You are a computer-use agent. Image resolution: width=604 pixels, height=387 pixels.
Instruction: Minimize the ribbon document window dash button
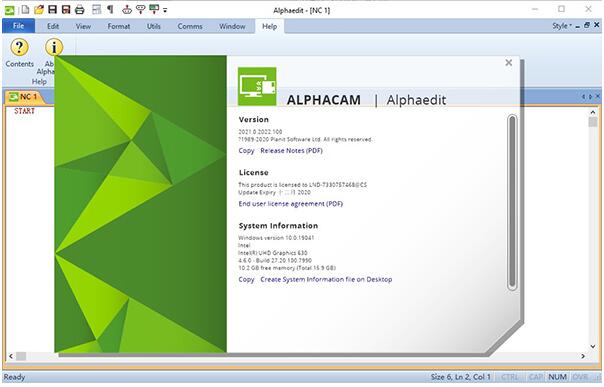tap(577, 26)
